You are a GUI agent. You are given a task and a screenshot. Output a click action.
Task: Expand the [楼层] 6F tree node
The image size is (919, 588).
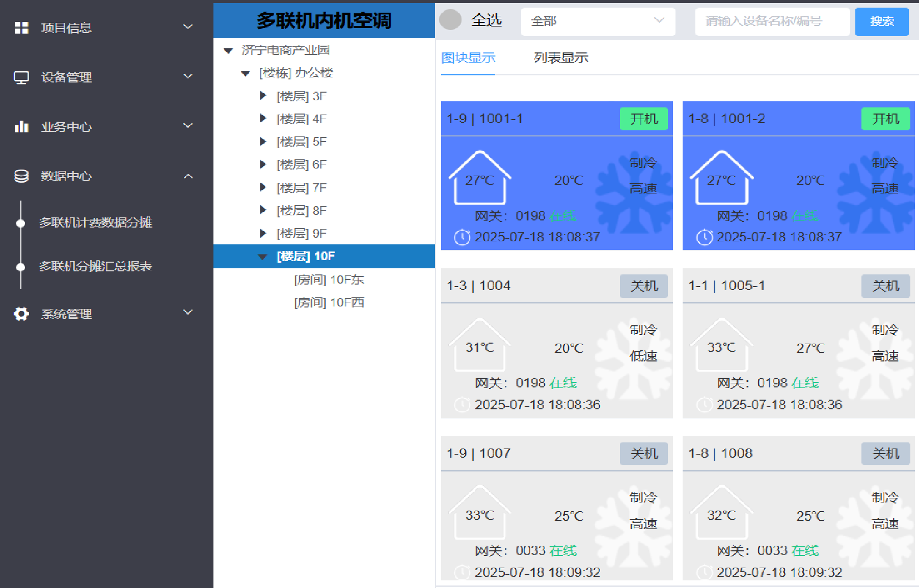coord(263,164)
